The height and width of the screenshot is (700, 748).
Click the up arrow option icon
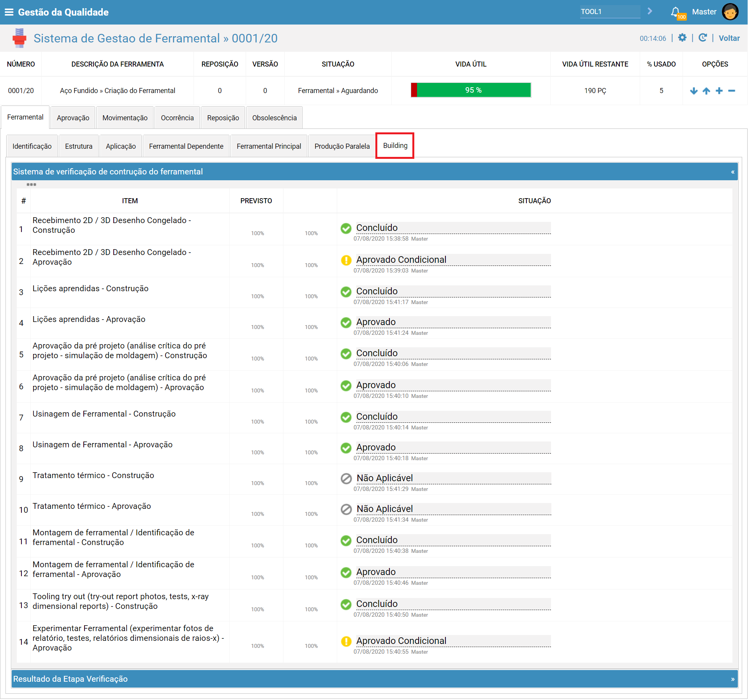coord(706,91)
